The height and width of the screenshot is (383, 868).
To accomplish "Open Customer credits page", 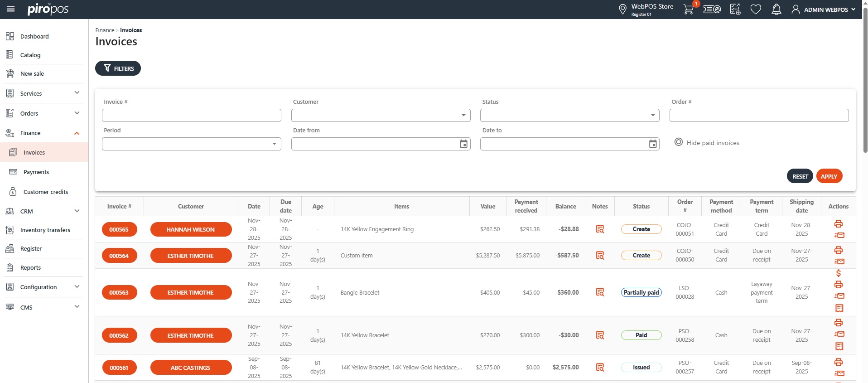I will click(46, 192).
